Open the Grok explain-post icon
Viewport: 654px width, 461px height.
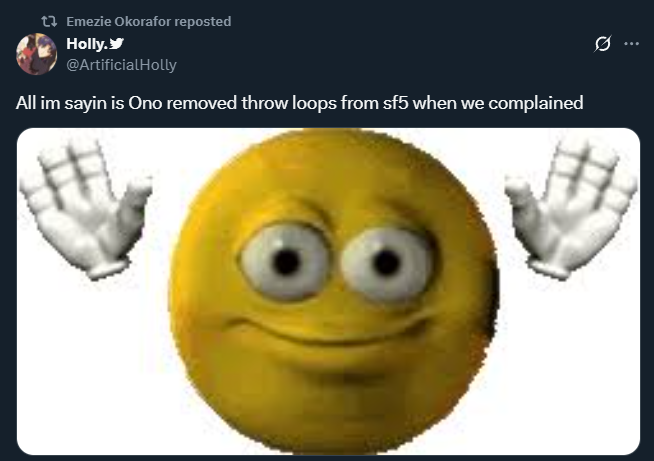[602, 43]
